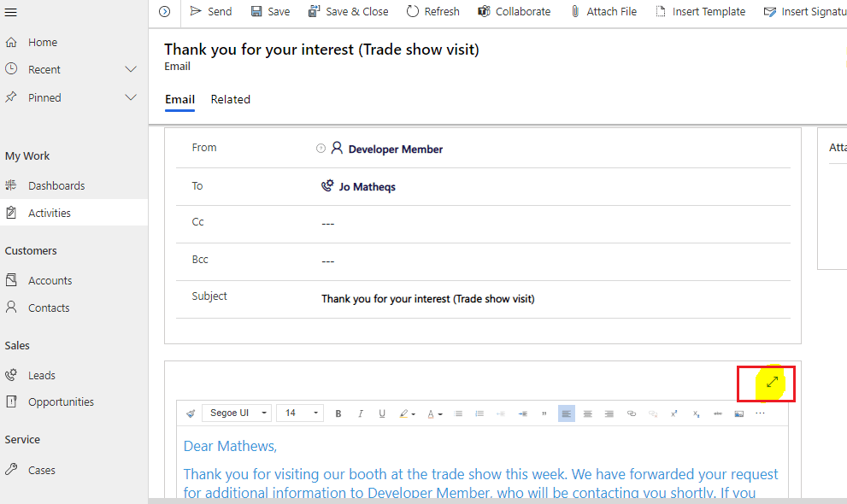Click the Send button
Image resolution: width=847 pixels, height=504 pixels.
(210, 11)
